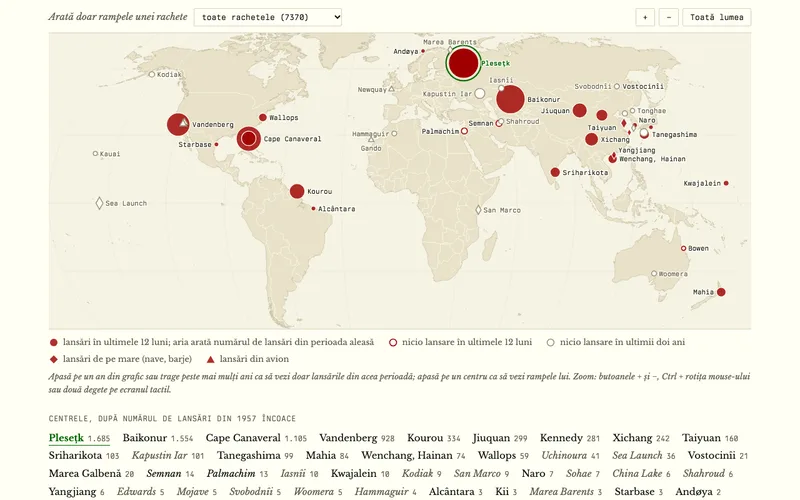
Task: Click the Kwajalein marker dot
Action: tap(726, 183)
